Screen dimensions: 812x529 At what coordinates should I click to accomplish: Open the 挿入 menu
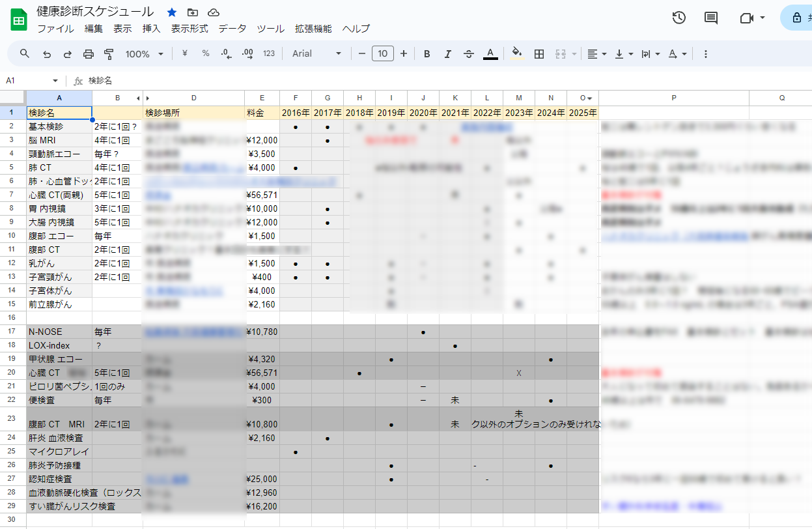[151, 29]
